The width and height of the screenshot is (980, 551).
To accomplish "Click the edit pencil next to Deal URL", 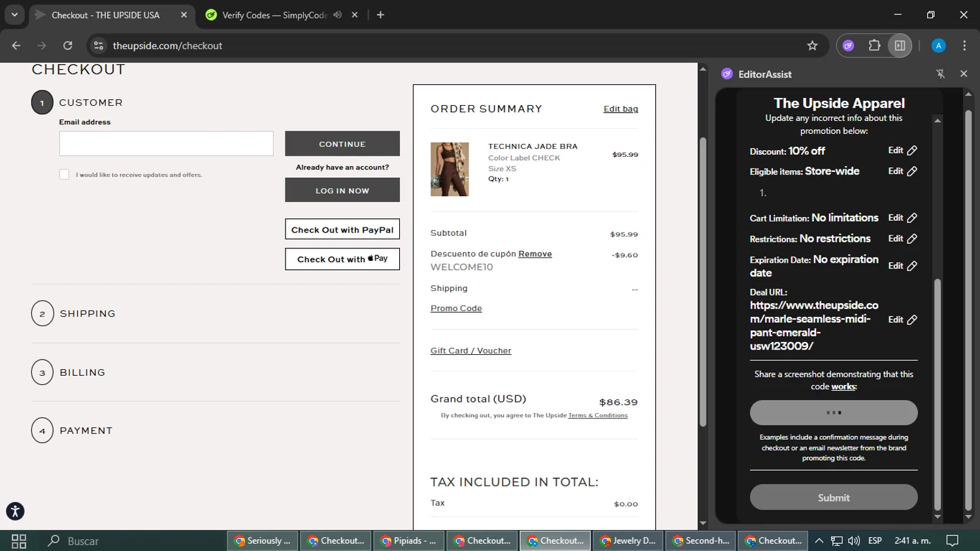I will [912, 320].
